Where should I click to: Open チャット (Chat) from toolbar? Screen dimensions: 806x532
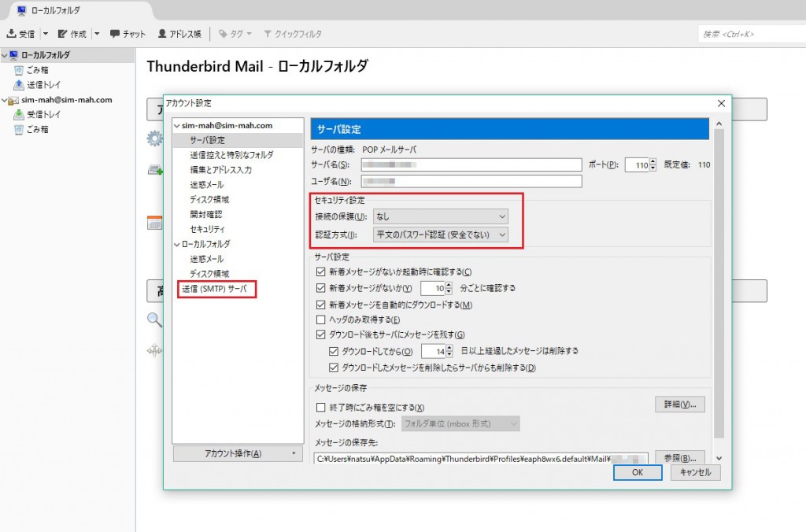click(128, 34)
